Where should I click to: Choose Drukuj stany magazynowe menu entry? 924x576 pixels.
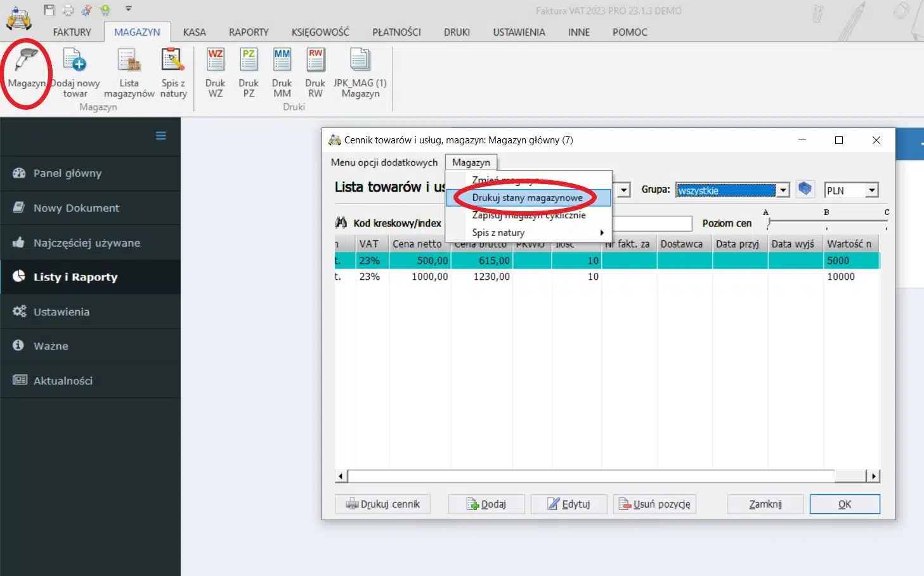coord(527,198)
